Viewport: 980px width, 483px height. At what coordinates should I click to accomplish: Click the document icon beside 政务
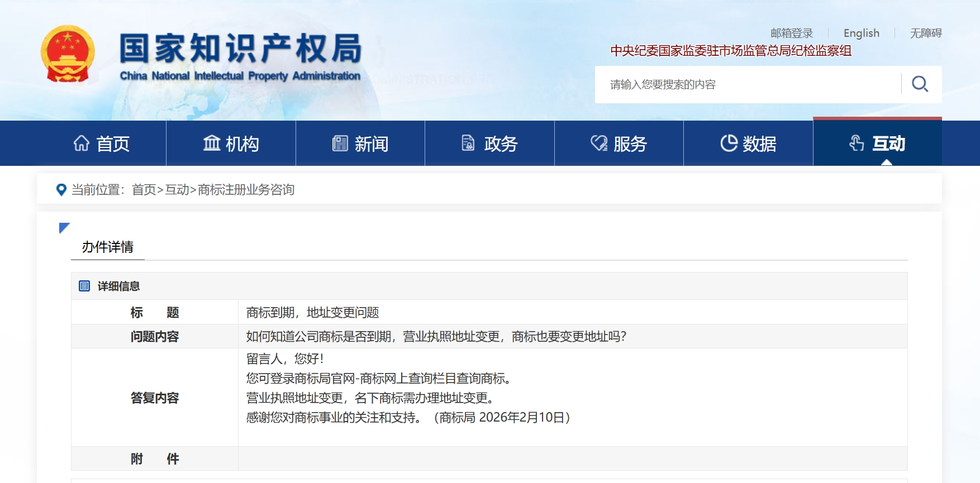click(x=468, y=144)
